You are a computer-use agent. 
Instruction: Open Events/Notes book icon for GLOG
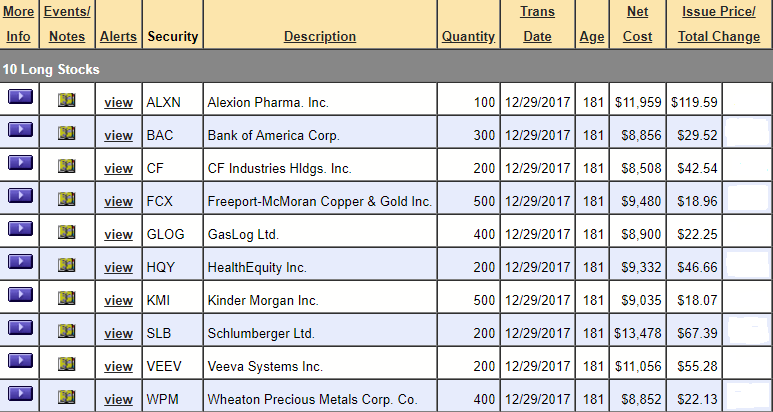(x=67, y=232)
